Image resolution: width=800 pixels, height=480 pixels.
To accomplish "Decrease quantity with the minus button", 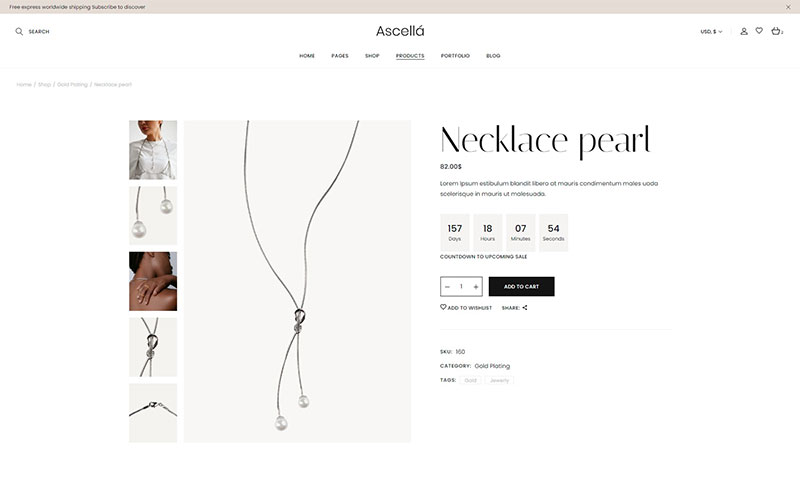I will (x=447, y=287).
